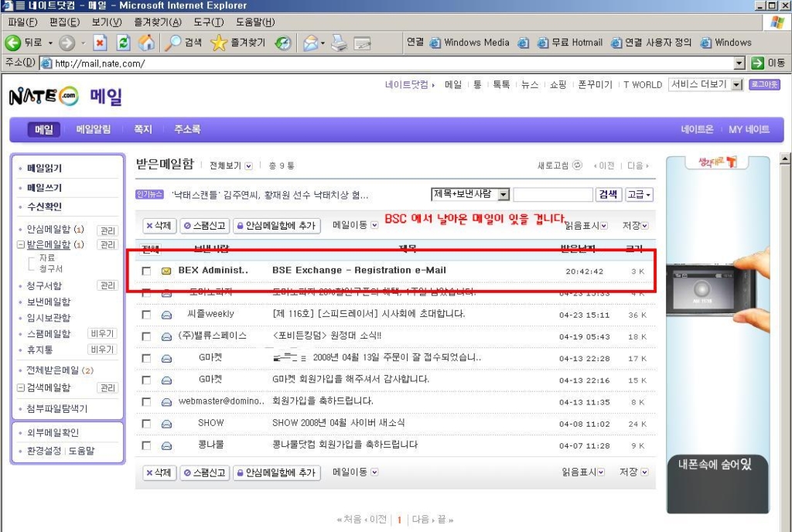Click the Nate.com logo

(x=44, y=96)
